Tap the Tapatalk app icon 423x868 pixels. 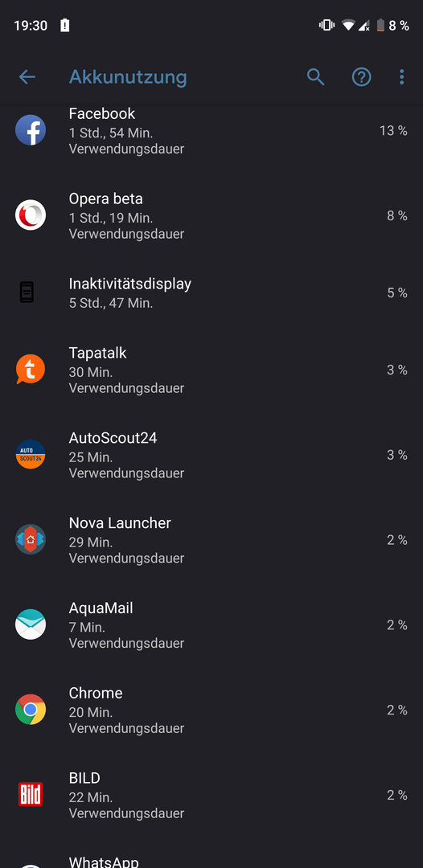point(31,369)
